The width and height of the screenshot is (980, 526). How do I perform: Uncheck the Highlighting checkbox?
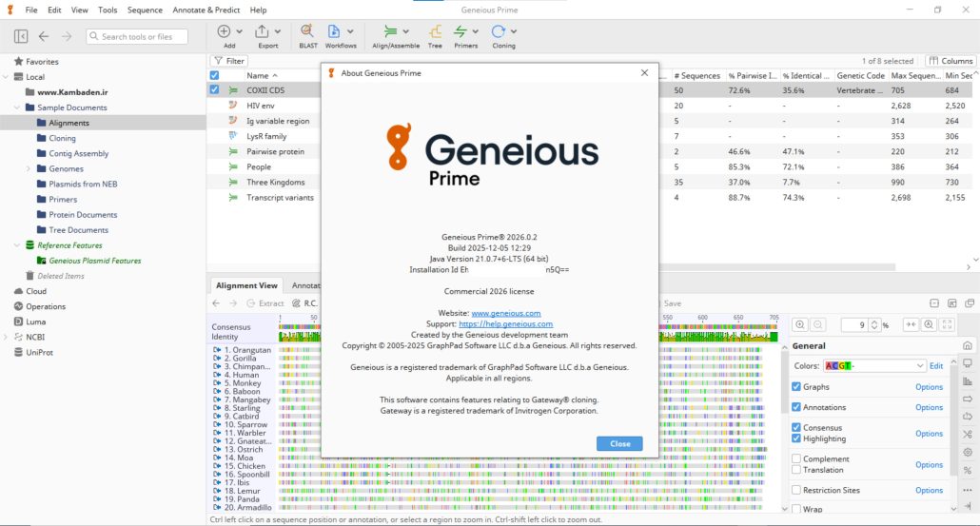pyautogui.click(x=796, y=438)
